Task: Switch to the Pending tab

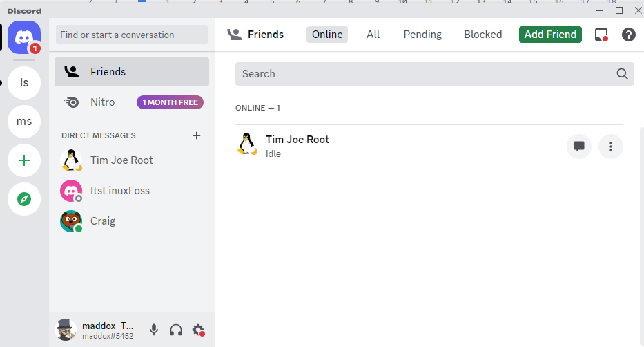Action: 422,35
